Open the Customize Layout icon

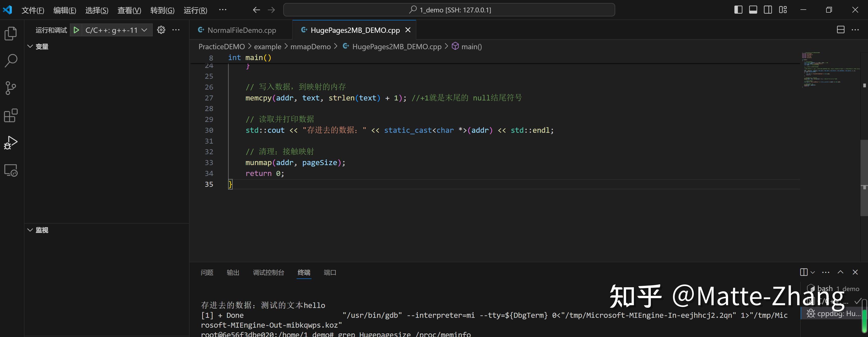783,9
